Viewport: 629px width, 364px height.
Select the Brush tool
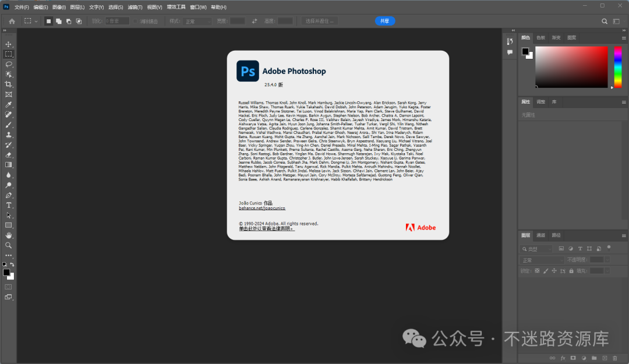click(x=8, y=125)
